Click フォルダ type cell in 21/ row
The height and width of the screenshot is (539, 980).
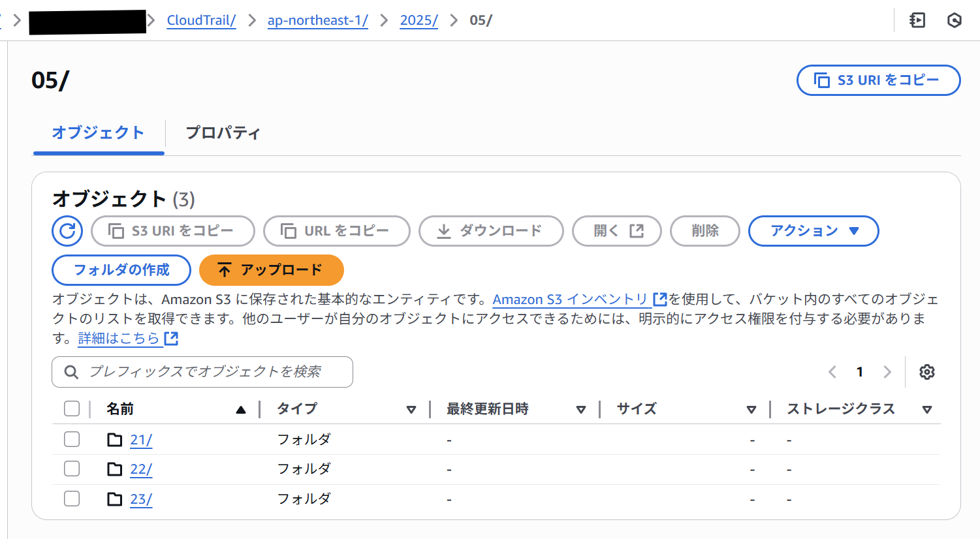[x=304, y=439]
